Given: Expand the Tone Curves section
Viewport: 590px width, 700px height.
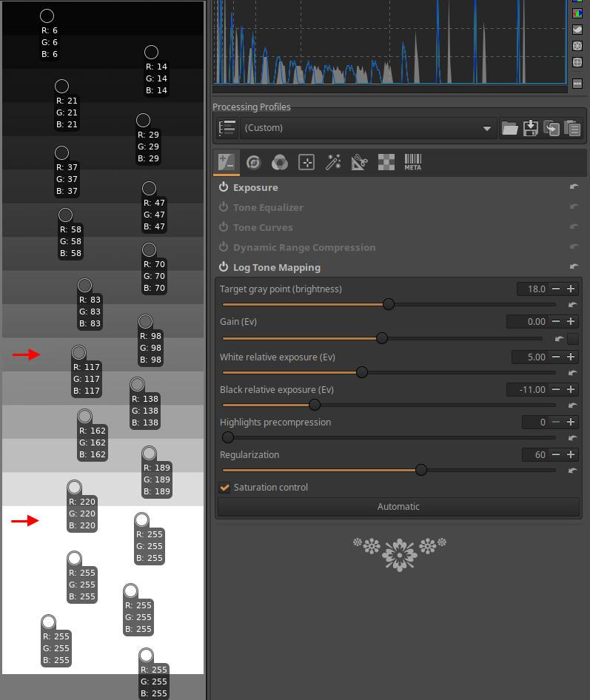Looking at the screenshot, I should [263, 227].
